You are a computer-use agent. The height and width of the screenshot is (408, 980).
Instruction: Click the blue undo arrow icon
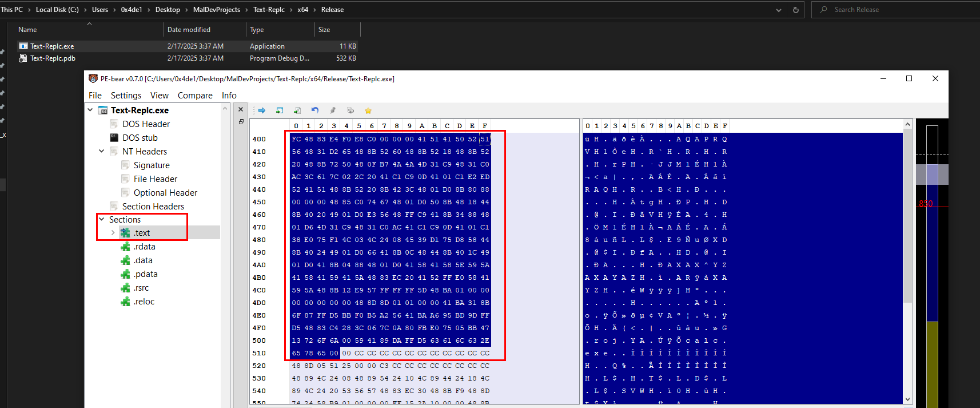click(x=315, y=110)
